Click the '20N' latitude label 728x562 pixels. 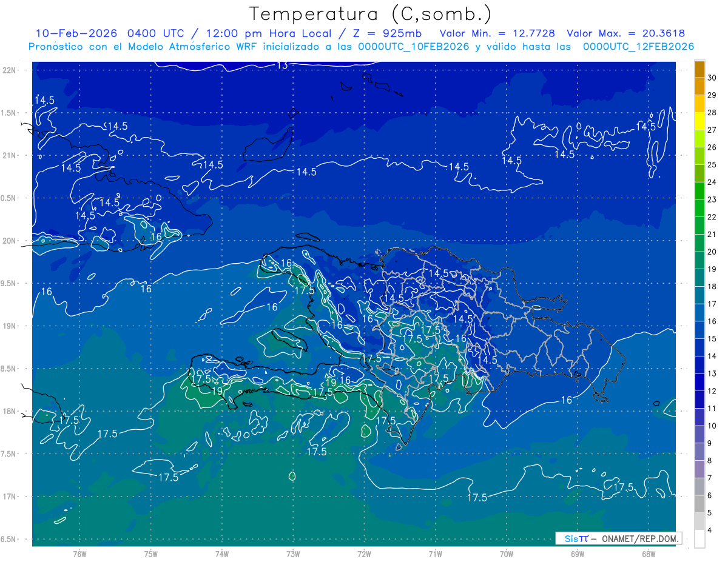click(10, 241)
